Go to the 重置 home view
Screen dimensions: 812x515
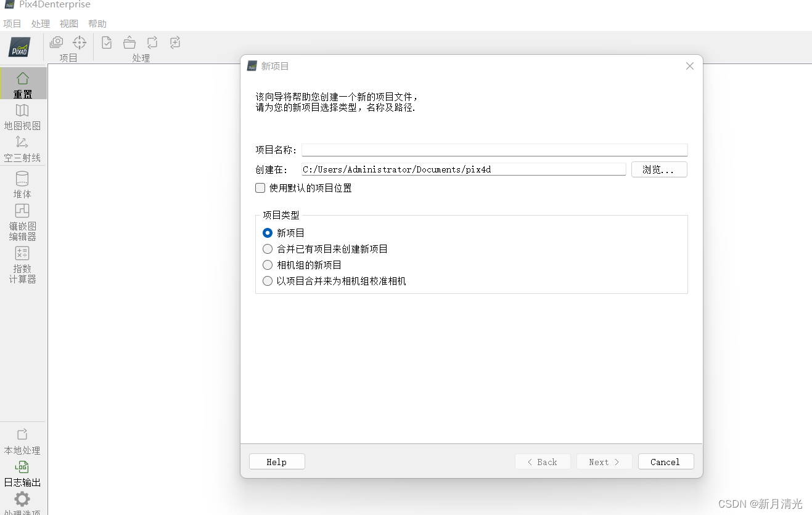pyautogui.click(x=23, y=84)
